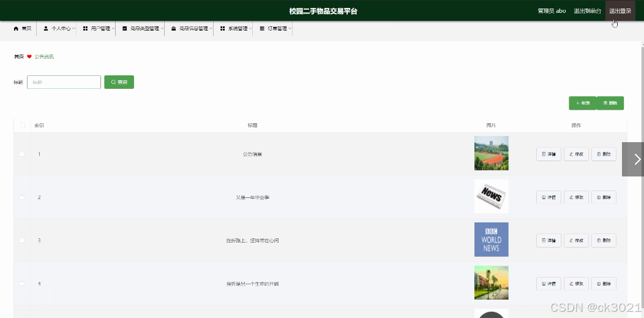Expand the 系统管理 dropdown menu
Screen dimensions: 644x318
coord(235,29)
